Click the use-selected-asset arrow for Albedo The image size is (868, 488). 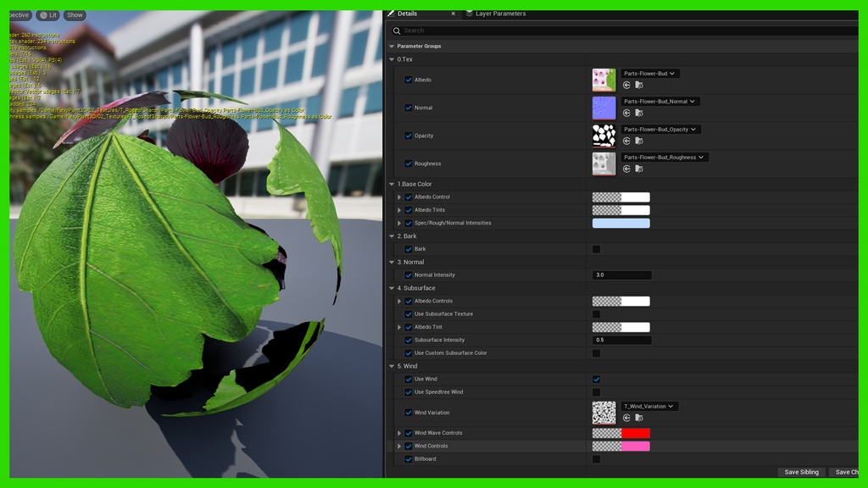point(626,85)
